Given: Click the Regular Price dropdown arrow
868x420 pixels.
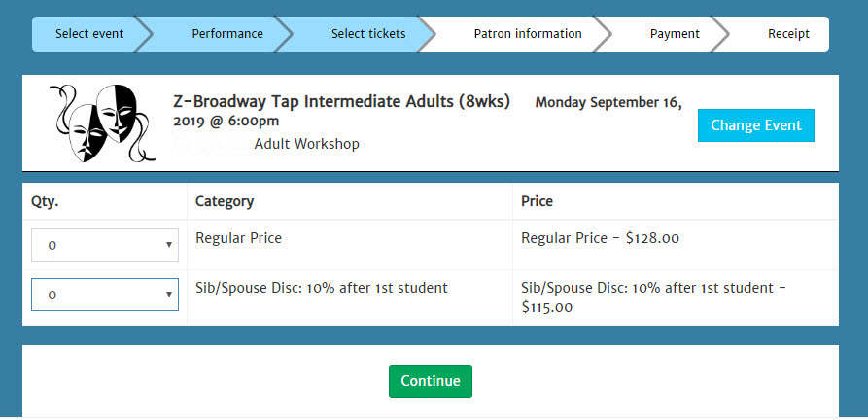Looking at the screenshot, I should pyautogui.click(x=169, y=245).
